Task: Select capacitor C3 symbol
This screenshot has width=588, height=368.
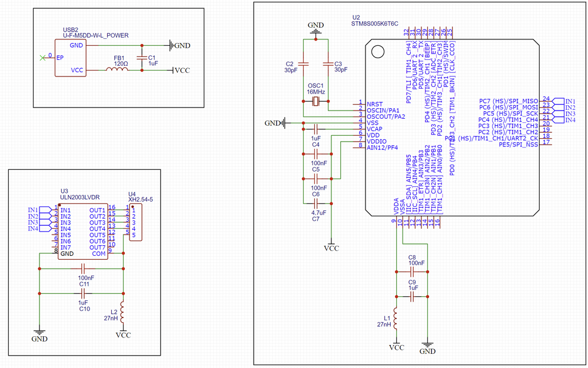Action: [x=328, y=64]
